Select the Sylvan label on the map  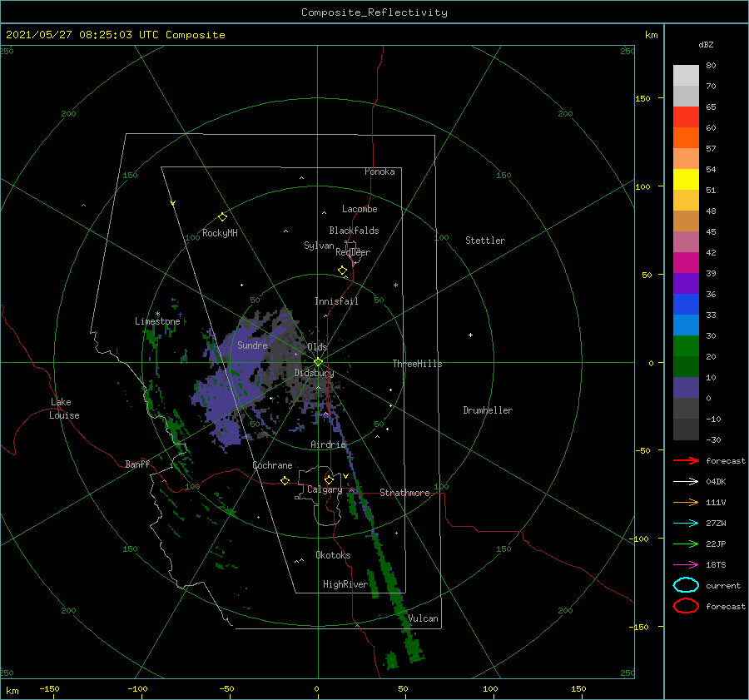click(319, 246)
